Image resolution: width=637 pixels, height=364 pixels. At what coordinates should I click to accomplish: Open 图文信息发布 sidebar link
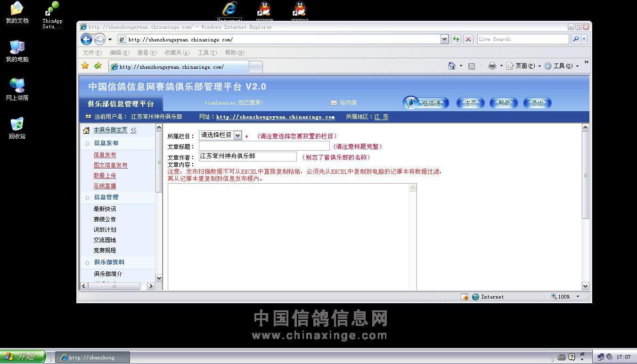click(110, 165)
